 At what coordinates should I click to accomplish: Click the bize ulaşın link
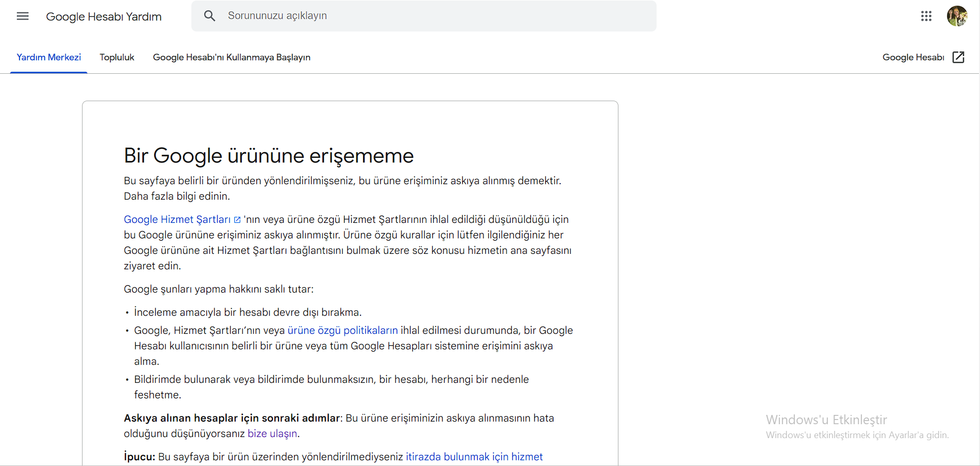click(x=272, y=433)
